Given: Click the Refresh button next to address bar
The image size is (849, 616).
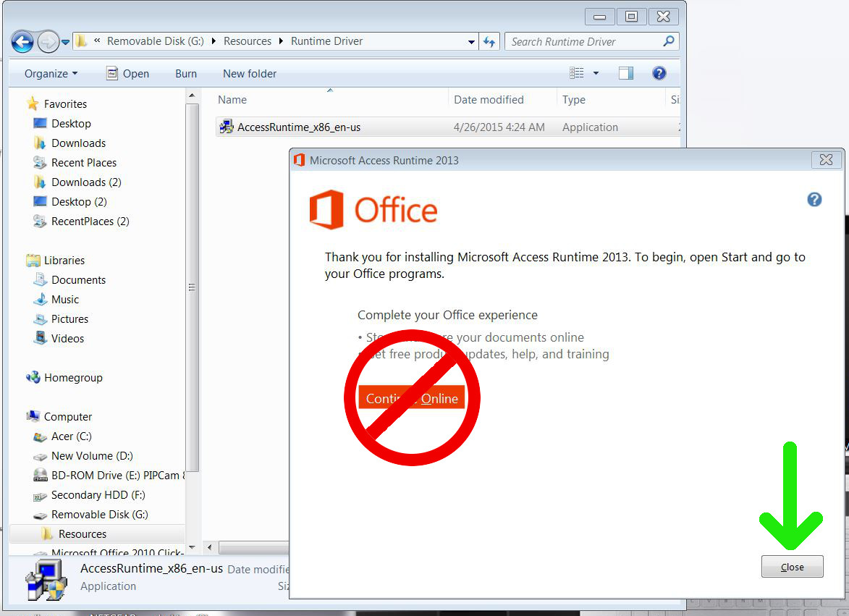Looking at the screenshot, I should pos(489,42).
